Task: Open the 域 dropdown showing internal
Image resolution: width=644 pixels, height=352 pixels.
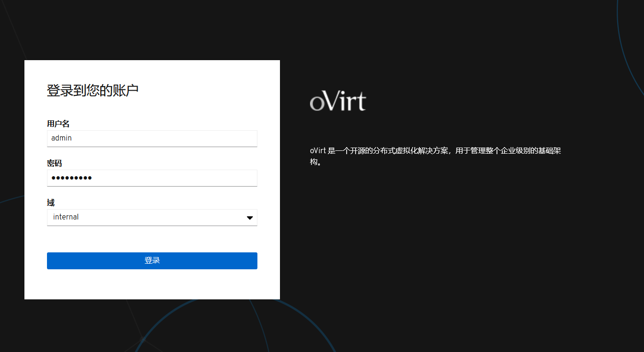Action: 152,218
